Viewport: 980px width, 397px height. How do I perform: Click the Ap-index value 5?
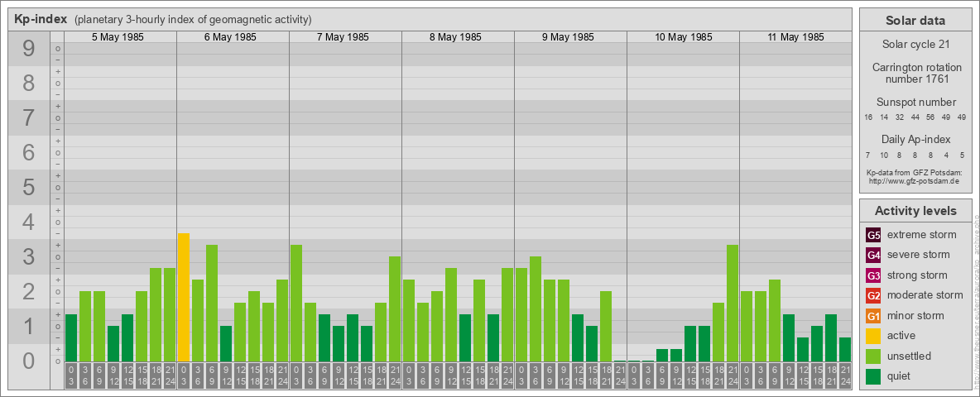pos(962,155)
